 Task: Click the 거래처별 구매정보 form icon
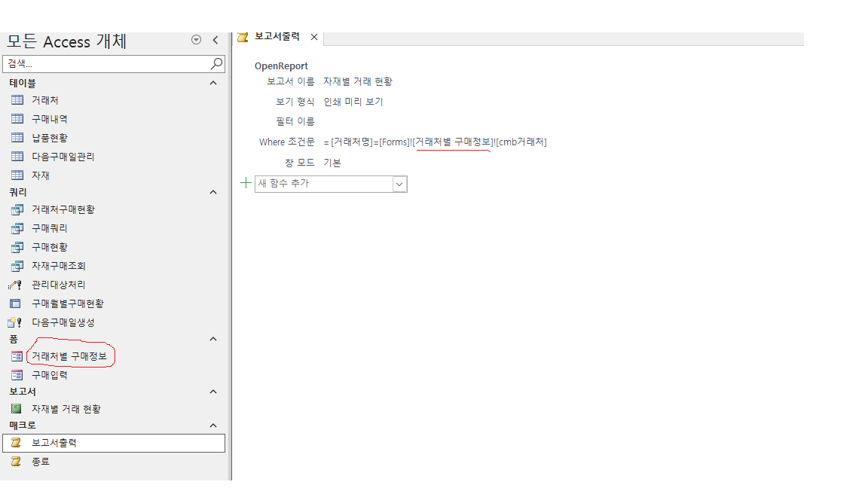coord(17,356)
